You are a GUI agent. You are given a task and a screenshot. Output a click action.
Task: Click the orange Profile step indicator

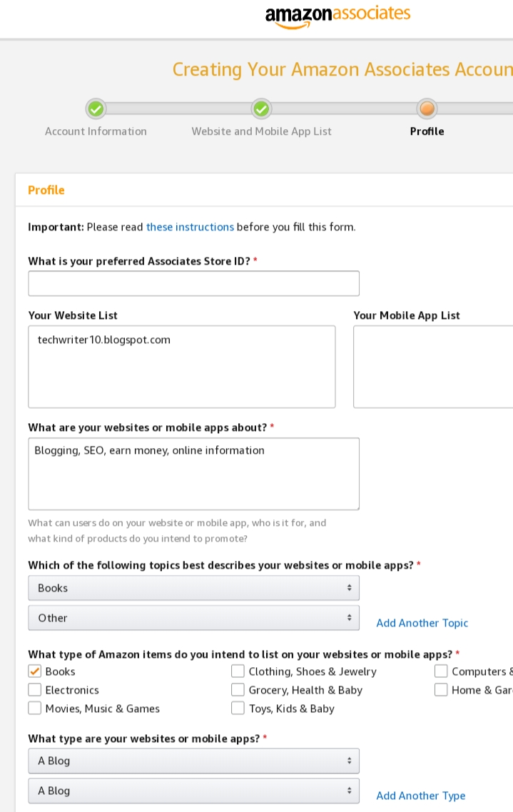click(x=427, y=108)
